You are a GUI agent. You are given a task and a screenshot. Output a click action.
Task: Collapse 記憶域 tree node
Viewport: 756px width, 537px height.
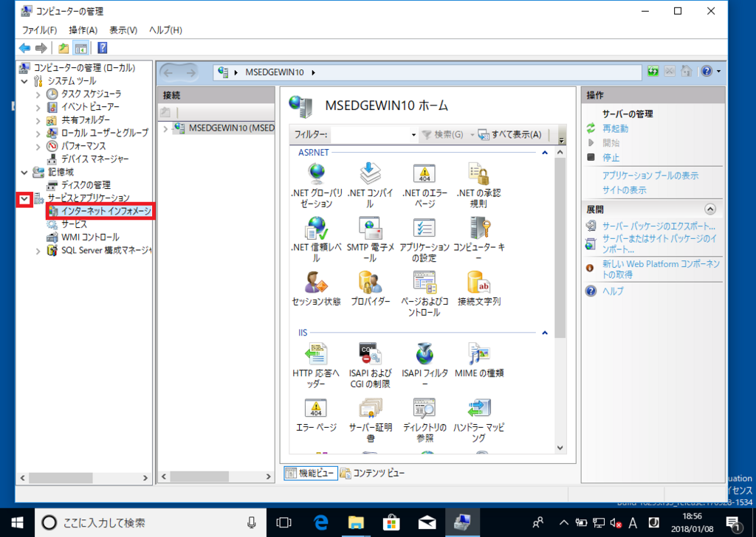[x=24, y=172]
